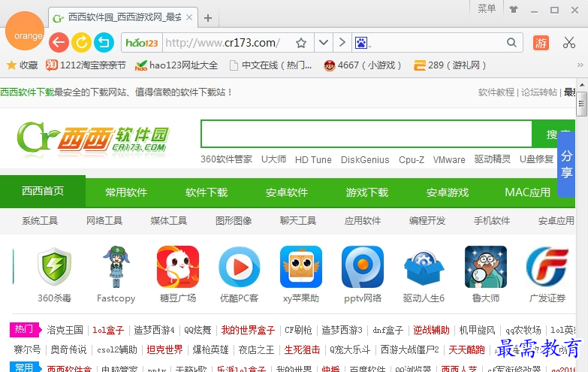
Task: Click the pptv网络 app icon
Action: point(363,267)
